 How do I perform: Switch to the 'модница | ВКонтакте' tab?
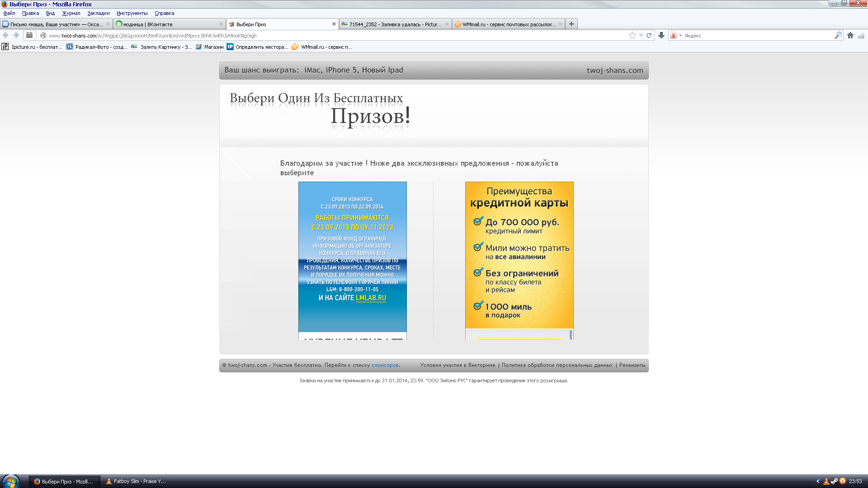click(x=170, y=24)
